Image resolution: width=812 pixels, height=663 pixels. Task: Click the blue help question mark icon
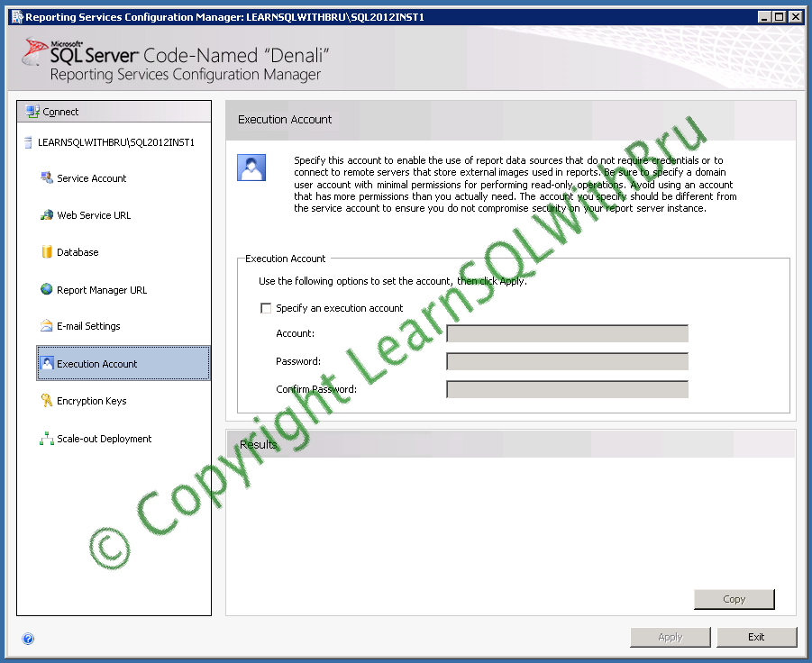click(x=28, y=639)
